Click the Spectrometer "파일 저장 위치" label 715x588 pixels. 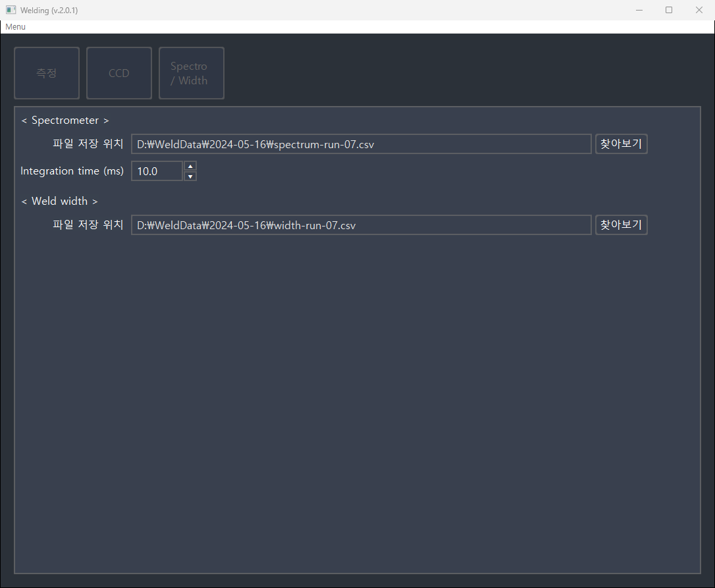click(x=88, y=144)
